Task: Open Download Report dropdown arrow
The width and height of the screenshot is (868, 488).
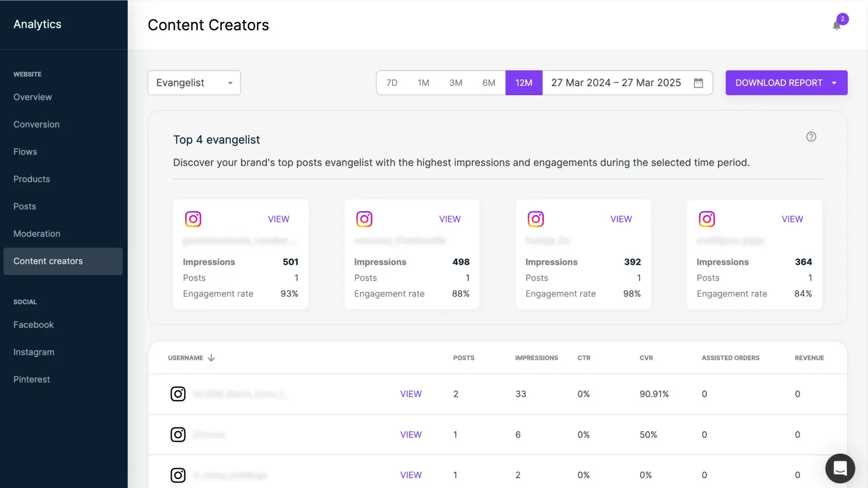Action: pyautogui.click(x=834, y=83)
